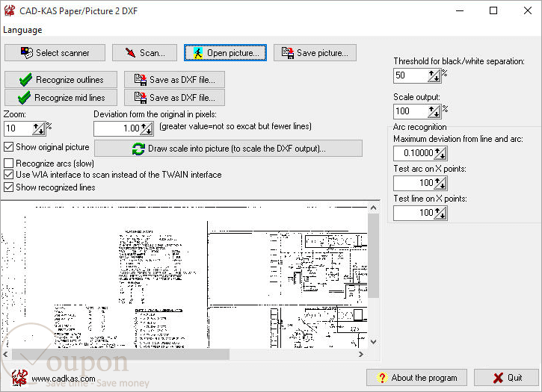The width and height of the screenshot is (542, 392).
Task: Maximize the CAD-KAS window
Action: click(x=493, y=10)
